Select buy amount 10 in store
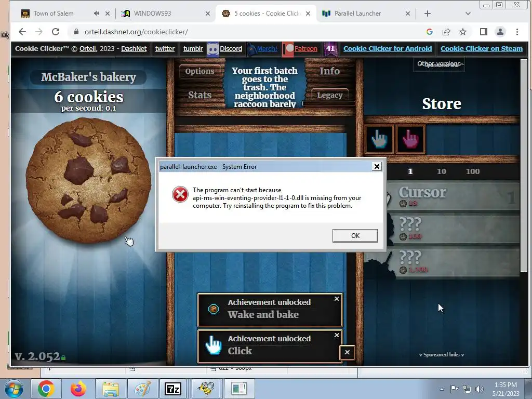The height and width of the screenshot is (399, 532). pyautogui.click(x=442, y=171)
